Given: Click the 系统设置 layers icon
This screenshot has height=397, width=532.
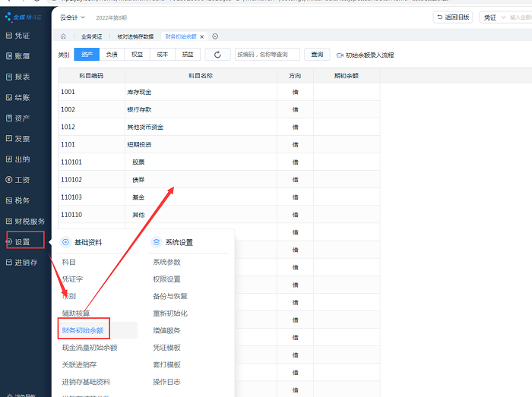Looking at the screenshot, I should [157, 242].
